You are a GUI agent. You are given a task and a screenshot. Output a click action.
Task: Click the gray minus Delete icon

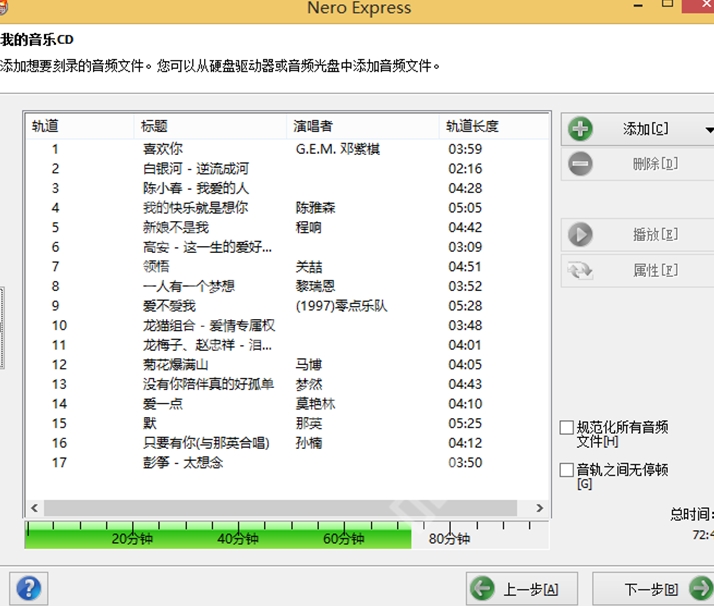(x=580, y=164)
